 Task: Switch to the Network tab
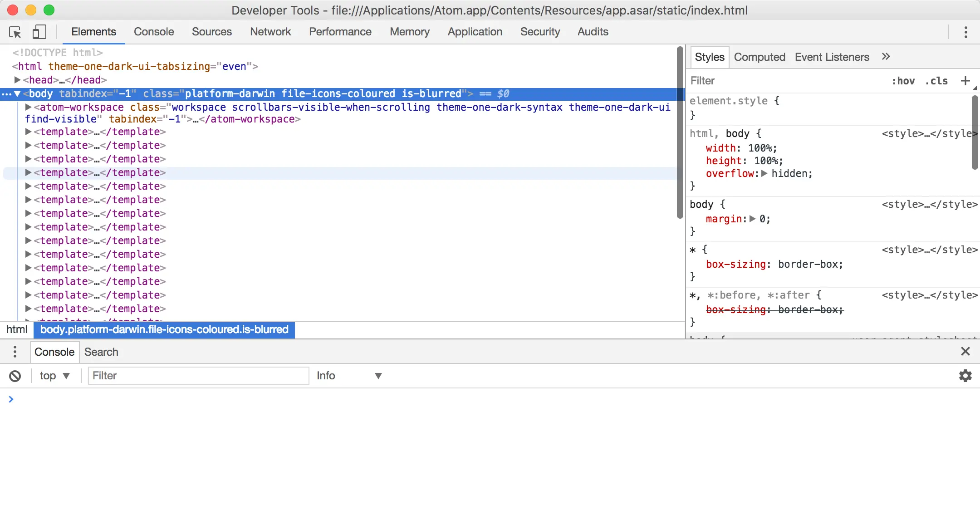point(270,32)
